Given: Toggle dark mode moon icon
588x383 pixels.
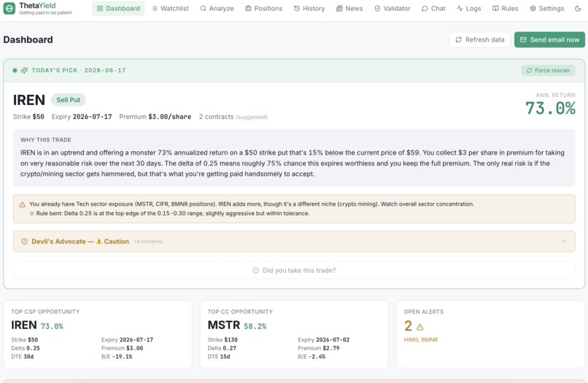Looking at the screenshot, I should tap(578, 8).
